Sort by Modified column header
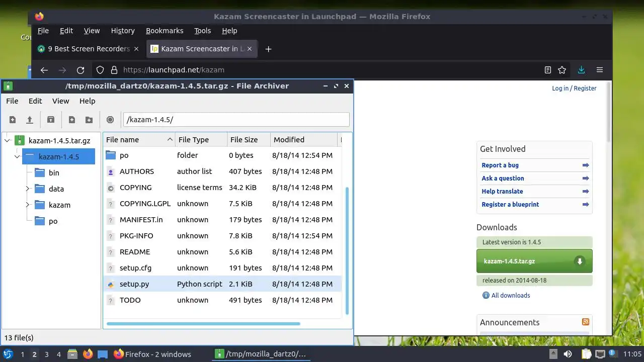Viewport: 644px width, 362px height. 304,140
